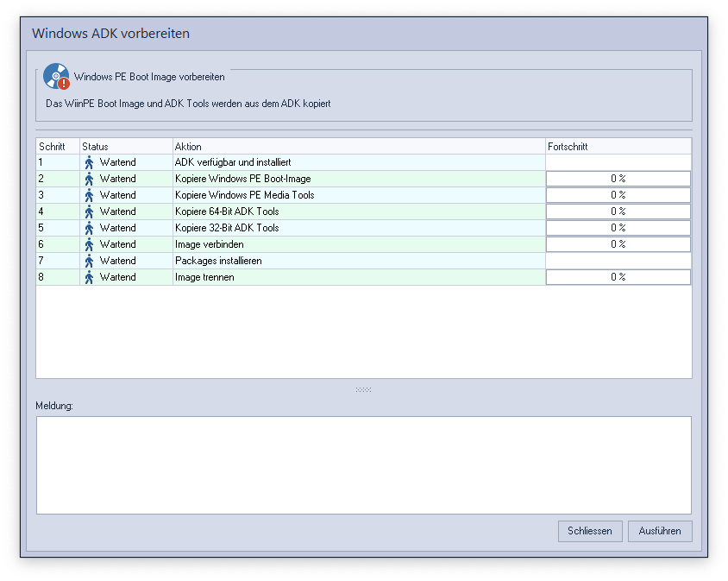
Task: Click the waiting icon for Kopiere 64-Bit ADK Tools
Action: (x=89, y=212)
